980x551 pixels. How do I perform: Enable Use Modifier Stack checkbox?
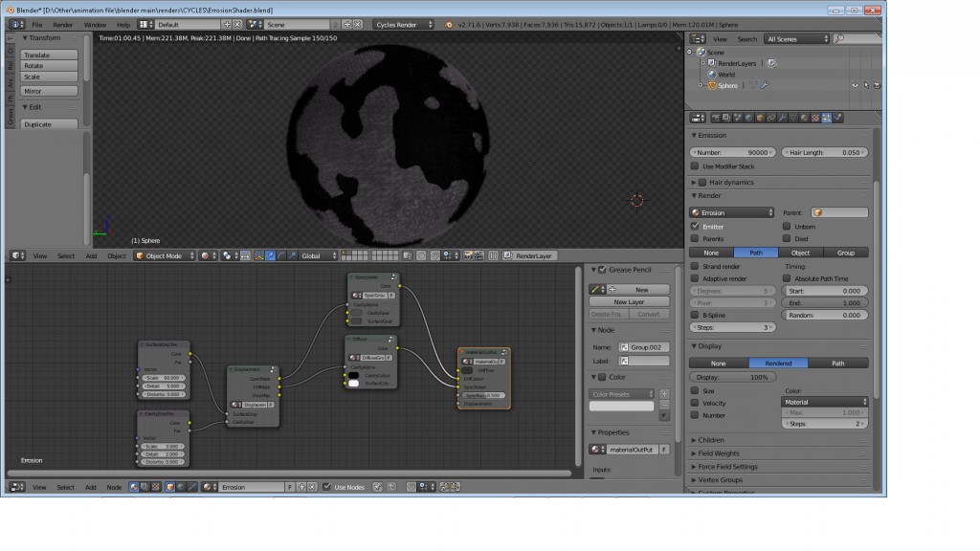click(696, 166)
